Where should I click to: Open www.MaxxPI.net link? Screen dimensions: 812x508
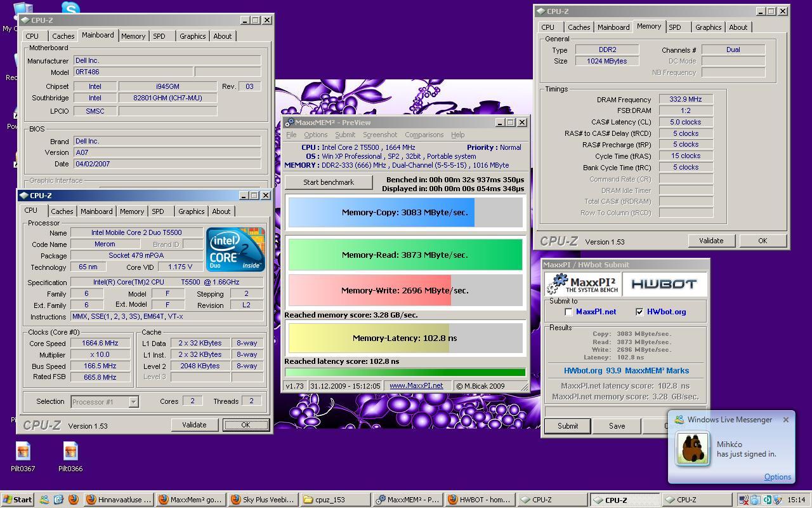pyautogui.click(x=416, y=385)
